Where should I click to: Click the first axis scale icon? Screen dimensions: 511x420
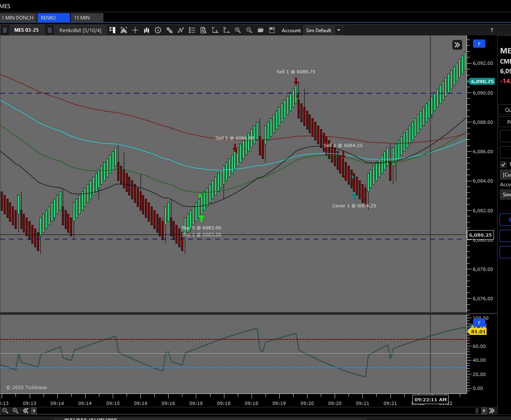coord(215,30)
